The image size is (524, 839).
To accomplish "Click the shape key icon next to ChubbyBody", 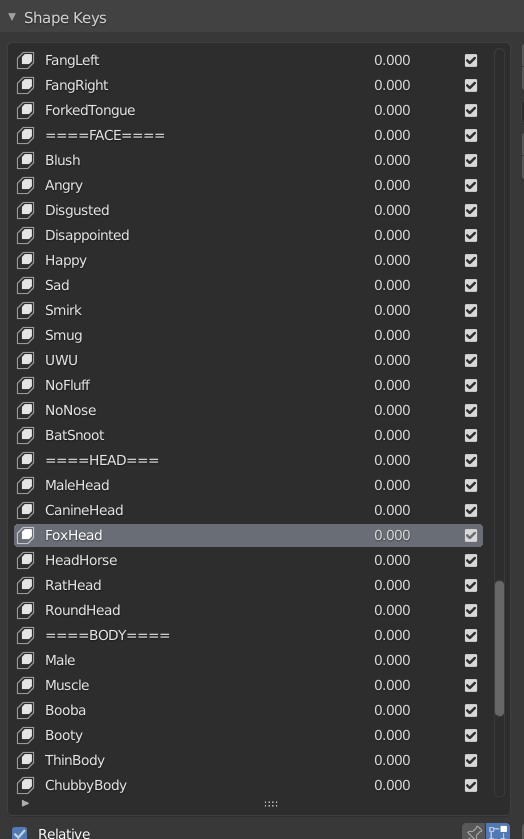I will tap(25, 785).
